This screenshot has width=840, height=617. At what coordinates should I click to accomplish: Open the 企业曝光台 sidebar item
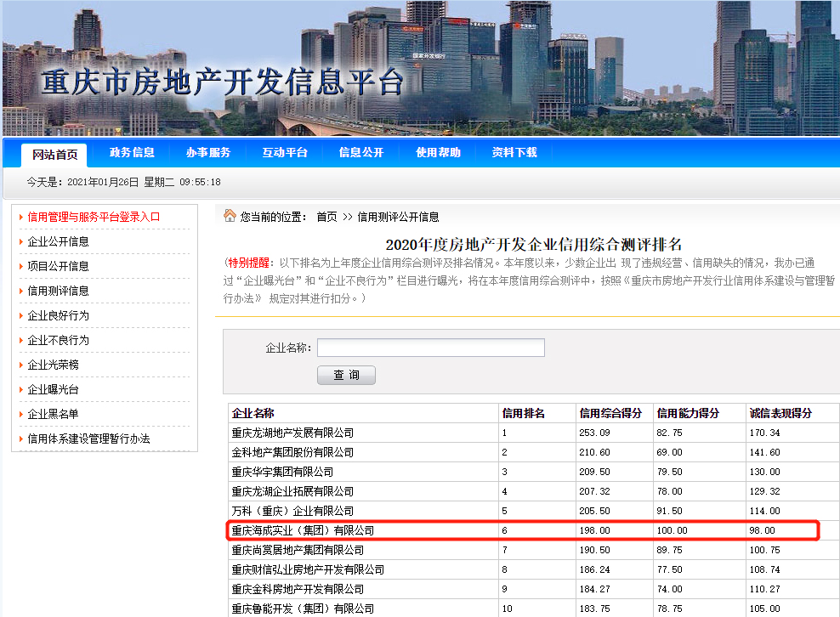pos(53,389)
